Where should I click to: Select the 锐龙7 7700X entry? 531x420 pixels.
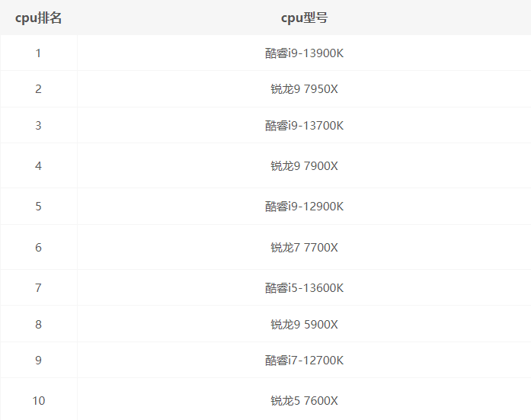point(304,248)
